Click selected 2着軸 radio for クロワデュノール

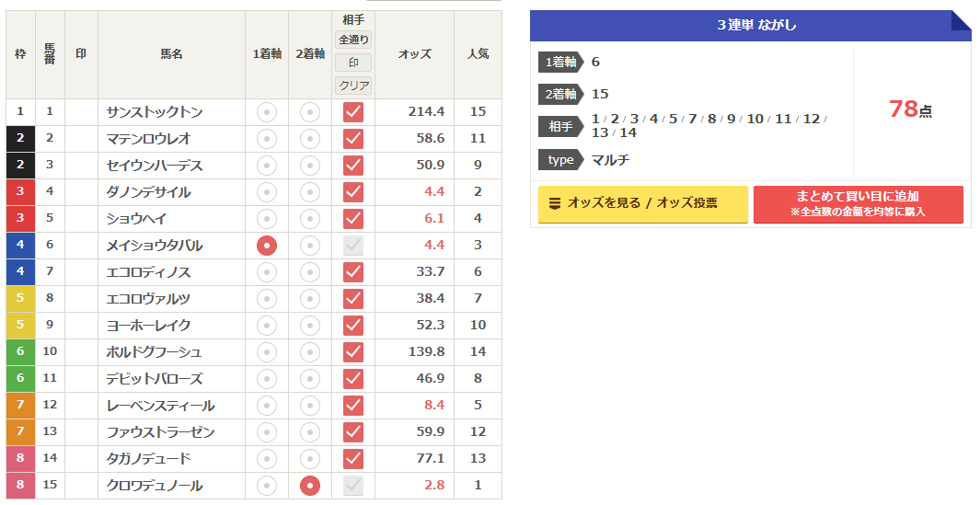(x=310, y=486)
